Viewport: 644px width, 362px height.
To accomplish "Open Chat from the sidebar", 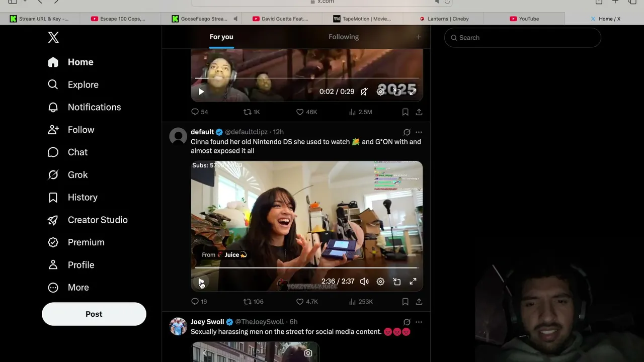I will (x=67, y=152).
